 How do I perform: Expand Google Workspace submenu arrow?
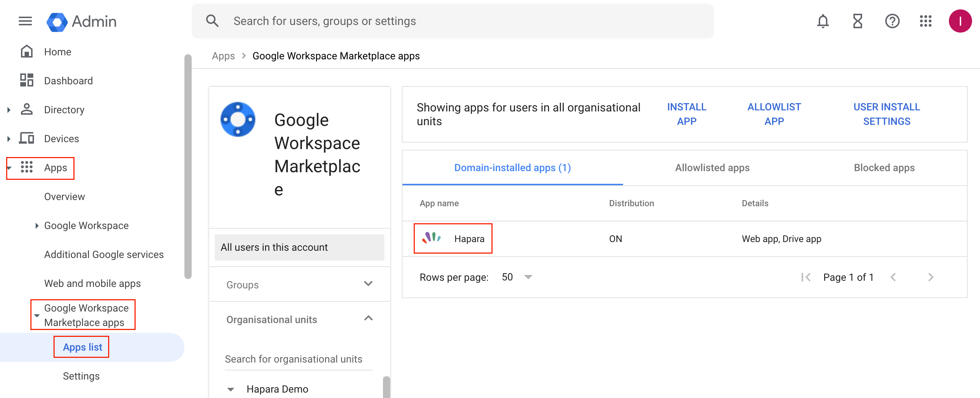pyautogui.click(x=37, y=226)
